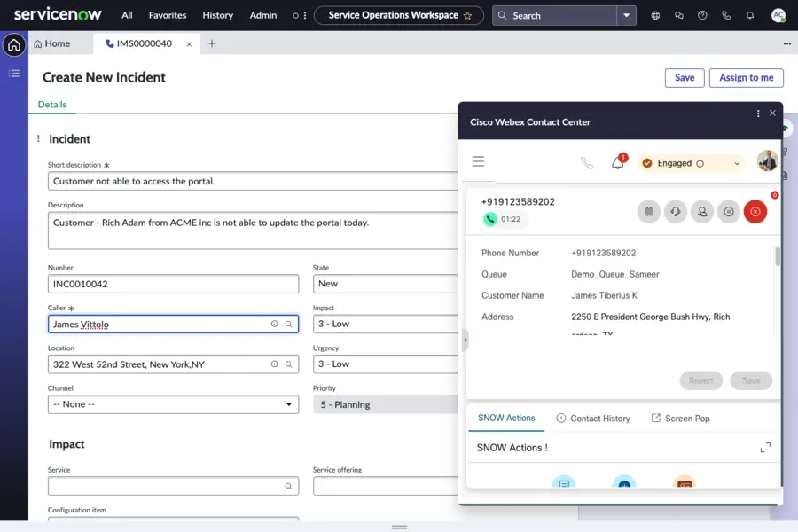Select the SNOW Actions tab

pos(506,418)
